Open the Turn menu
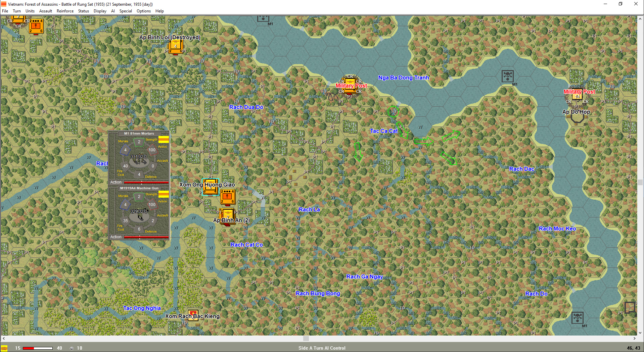Image resolution: width=644 pixels, height=352 pixels. [17, 11]
